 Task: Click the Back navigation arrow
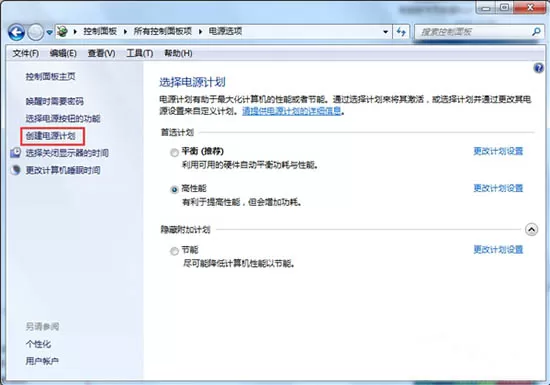pyautogui.click(x=16, y=33)
